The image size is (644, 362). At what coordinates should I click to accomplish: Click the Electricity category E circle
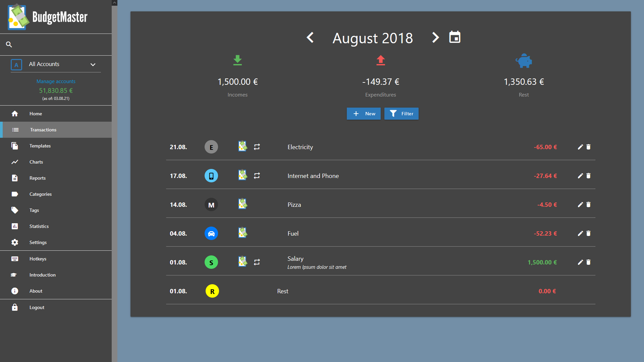tap(211, 147)
